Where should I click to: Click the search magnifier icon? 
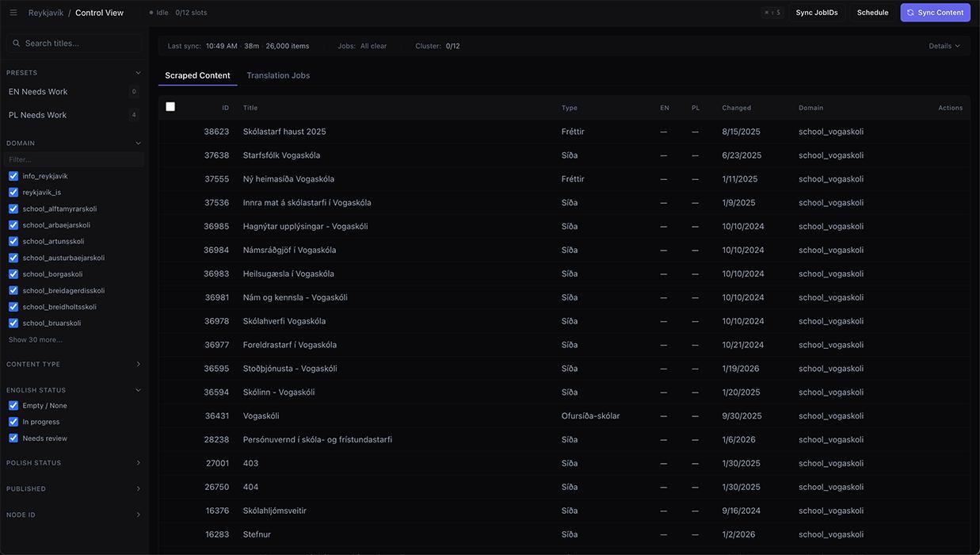16,44
